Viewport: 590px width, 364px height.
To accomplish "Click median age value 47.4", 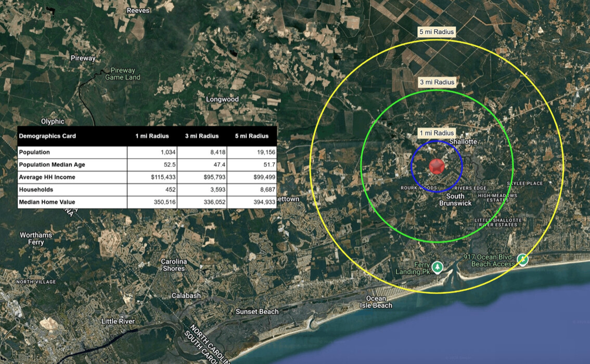I will click(x=220, y=165).
